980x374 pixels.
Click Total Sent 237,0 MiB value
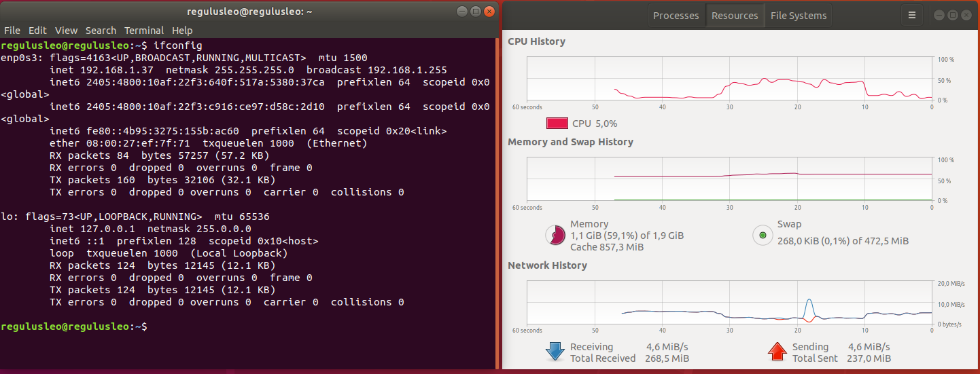[x=869, y=358]
